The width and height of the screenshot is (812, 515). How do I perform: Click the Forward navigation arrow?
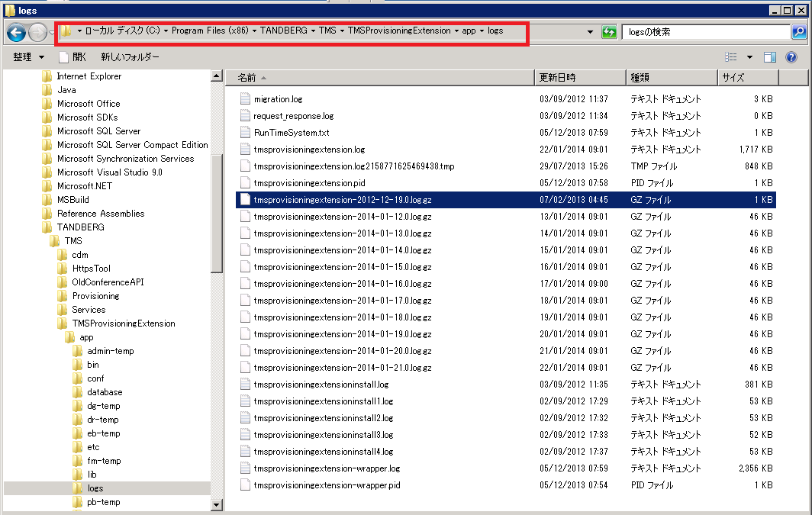(x=37, y=33)
